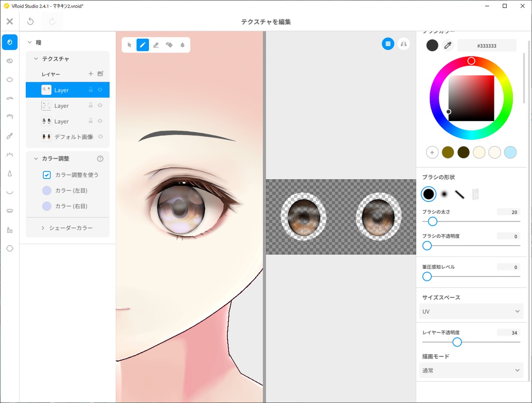532x403 pixels.
Task: Open the サイズスペース UV dropdown
Action: (x=471, y=312)
